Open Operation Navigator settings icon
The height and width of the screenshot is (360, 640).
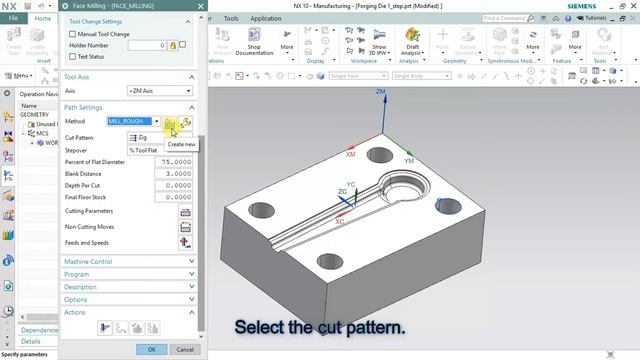(7, 93)
